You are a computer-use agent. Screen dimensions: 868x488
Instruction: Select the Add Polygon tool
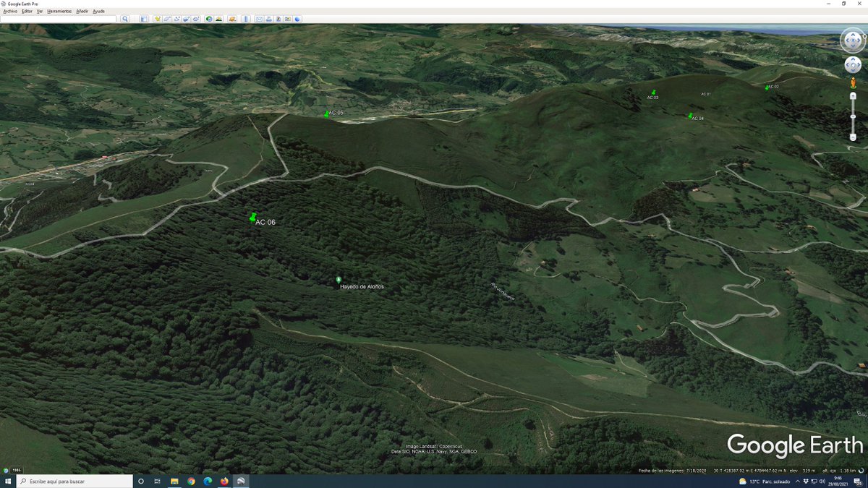[168, 19]
